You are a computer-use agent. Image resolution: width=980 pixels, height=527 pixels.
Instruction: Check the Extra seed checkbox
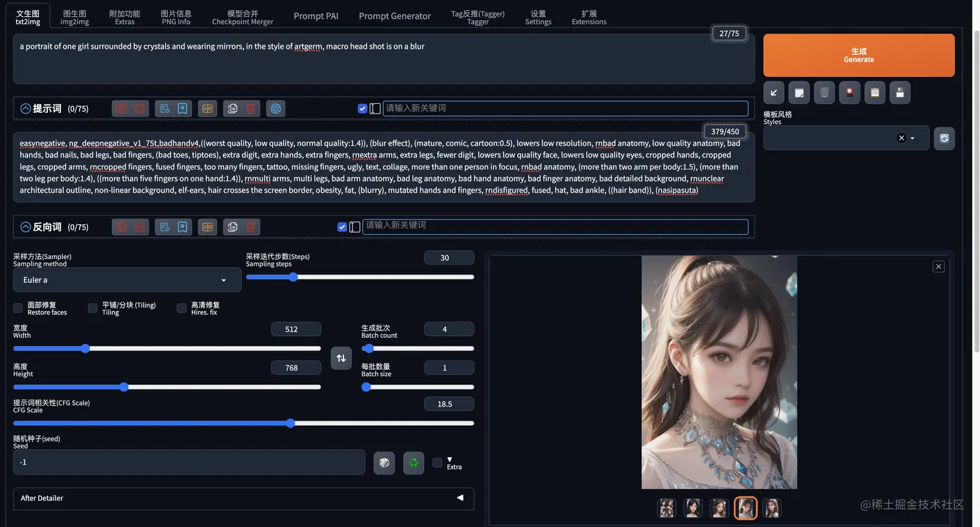[437, 462]
